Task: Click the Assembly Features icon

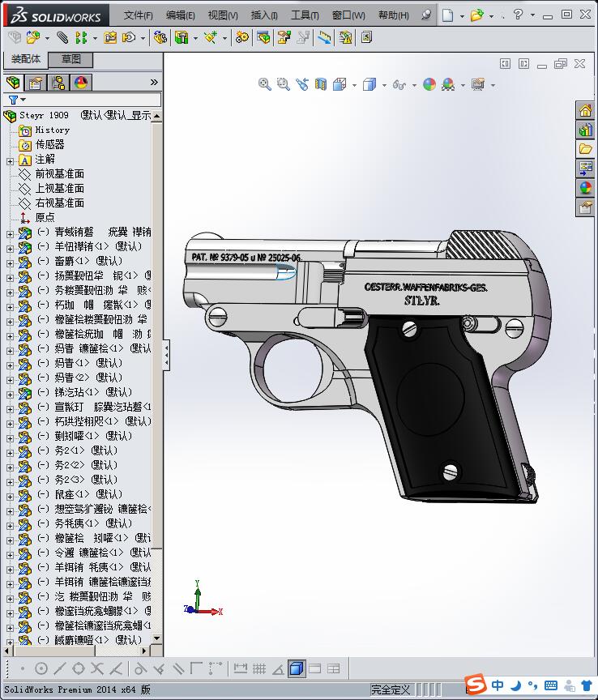Action: [x=181, y=37]
